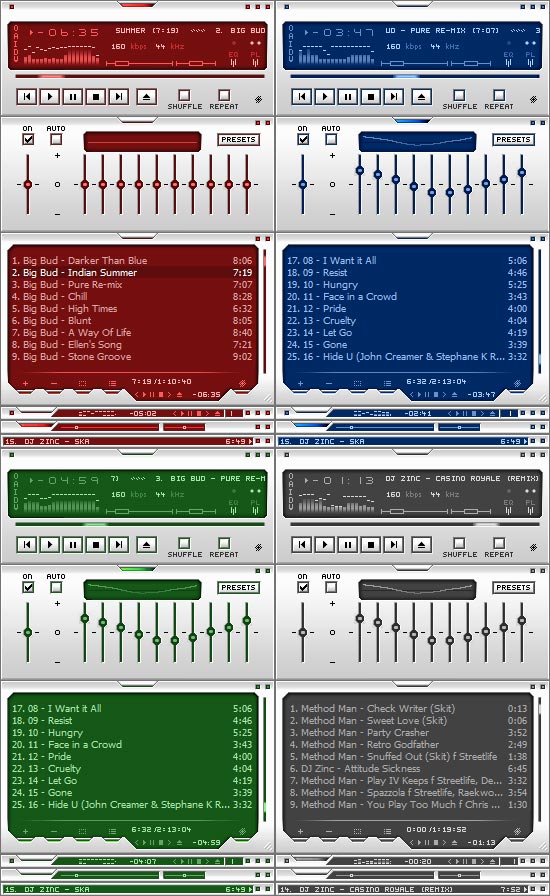Click Play in the green player
550x896 pixels.
tap(50, 545)
